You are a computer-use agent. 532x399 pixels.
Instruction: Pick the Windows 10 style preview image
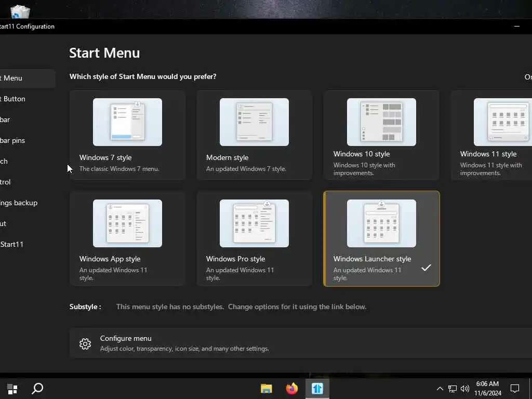pos(381,122)
